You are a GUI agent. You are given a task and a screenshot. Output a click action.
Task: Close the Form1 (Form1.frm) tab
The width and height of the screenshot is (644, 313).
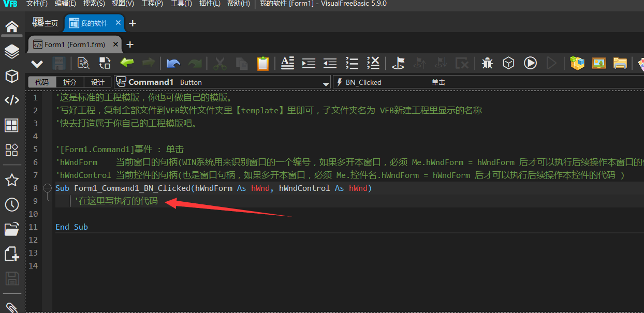[115, 44]
